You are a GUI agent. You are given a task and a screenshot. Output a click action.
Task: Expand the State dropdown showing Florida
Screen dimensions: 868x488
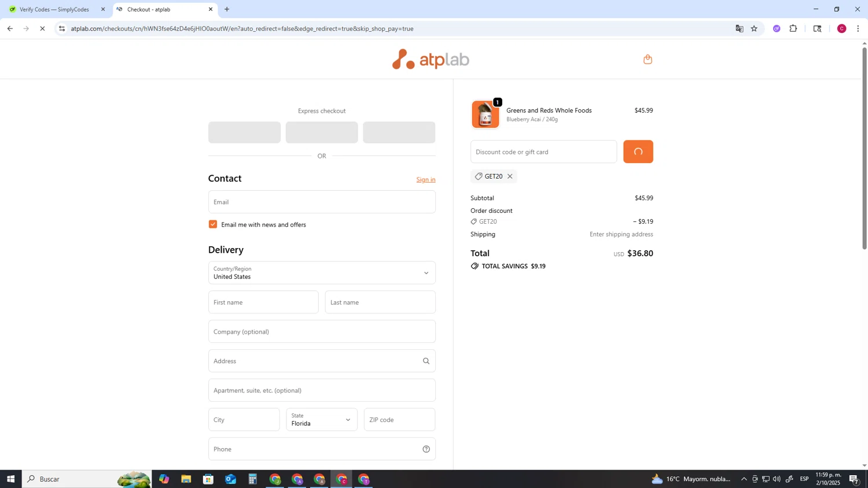[322, 420]
